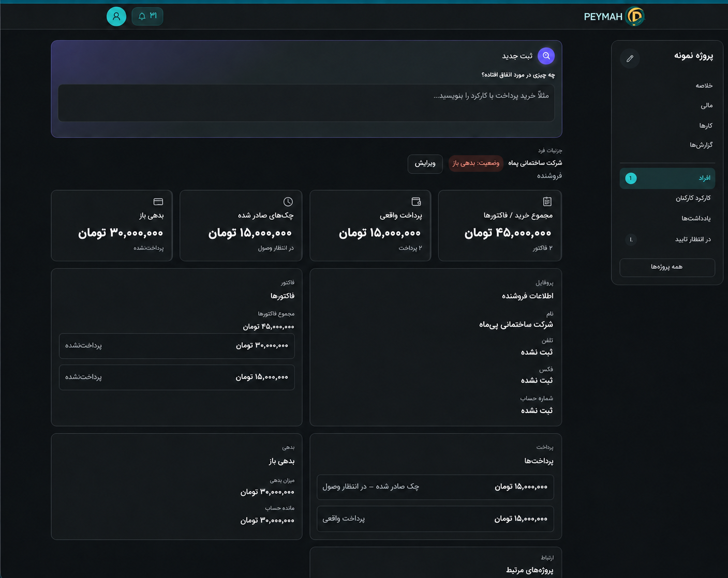Open the پرداخت واقعی payment row
Screen dimensions: 728x578
[435, 519]
